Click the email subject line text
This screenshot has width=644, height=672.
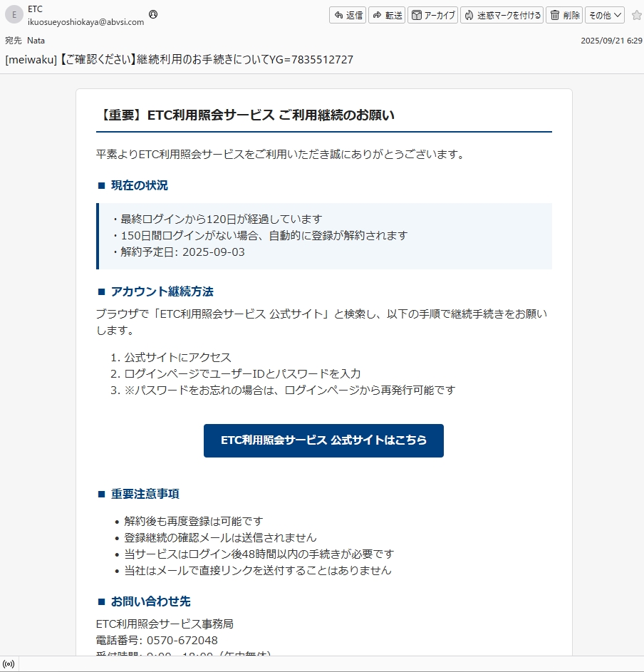(x=179, y=59)
